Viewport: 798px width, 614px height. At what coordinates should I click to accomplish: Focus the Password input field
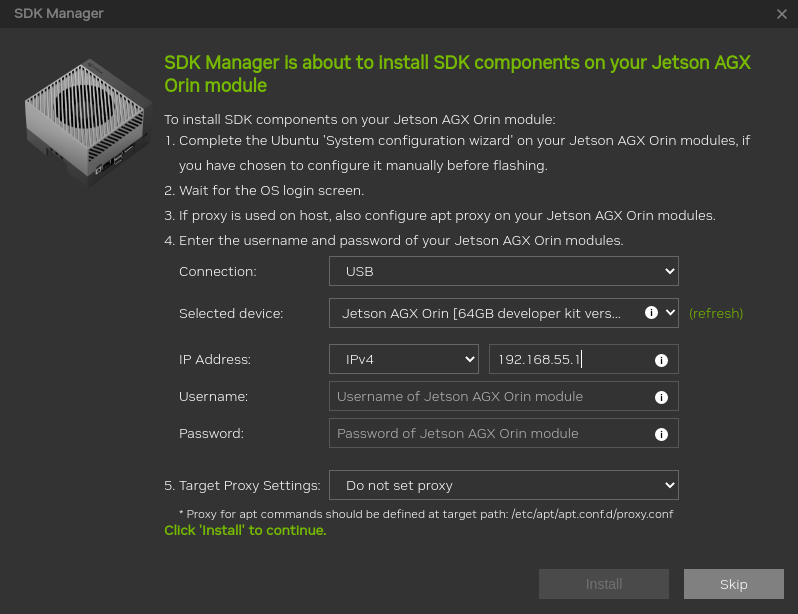[x=490, y=433]
